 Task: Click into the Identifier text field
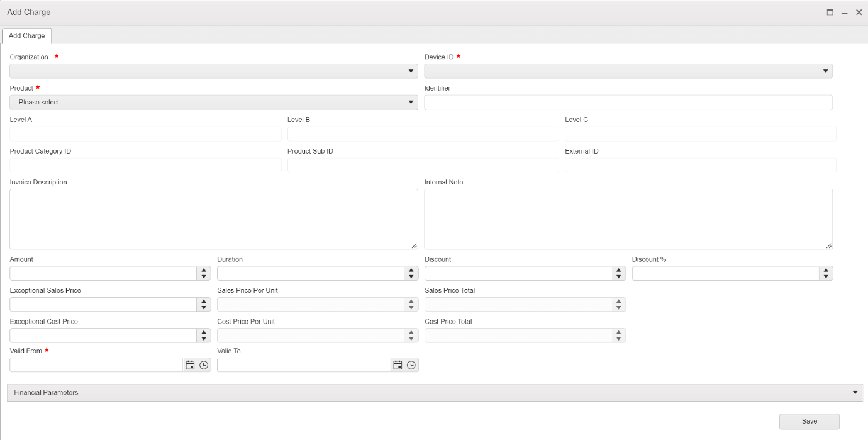628,103
